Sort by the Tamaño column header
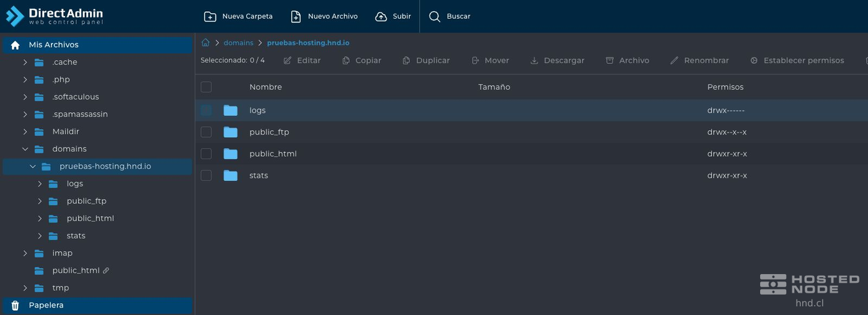868x315 pixels. click(494, 87)
